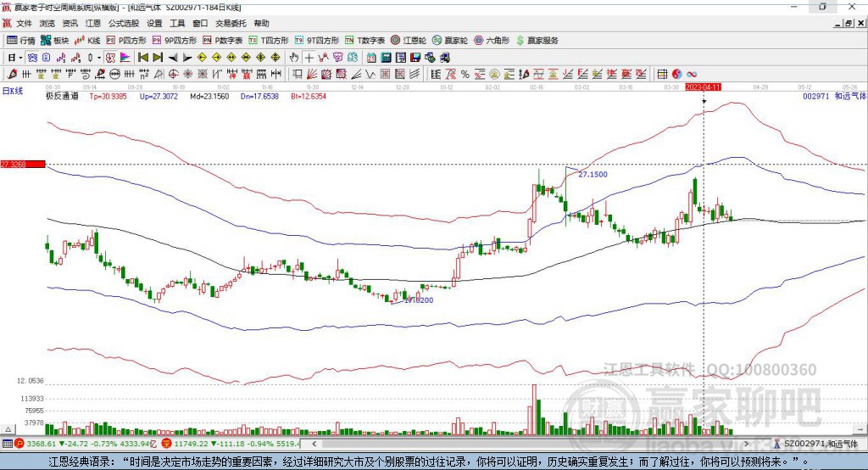
Task: Click the save floppy disk icon
Action: 415,58
